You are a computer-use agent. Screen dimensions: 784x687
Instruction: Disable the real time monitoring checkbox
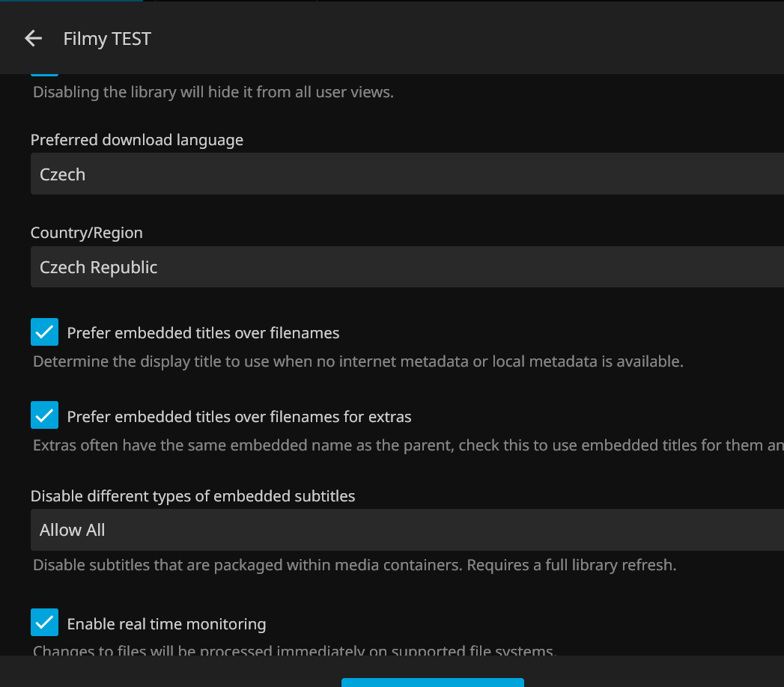[45, 623]
